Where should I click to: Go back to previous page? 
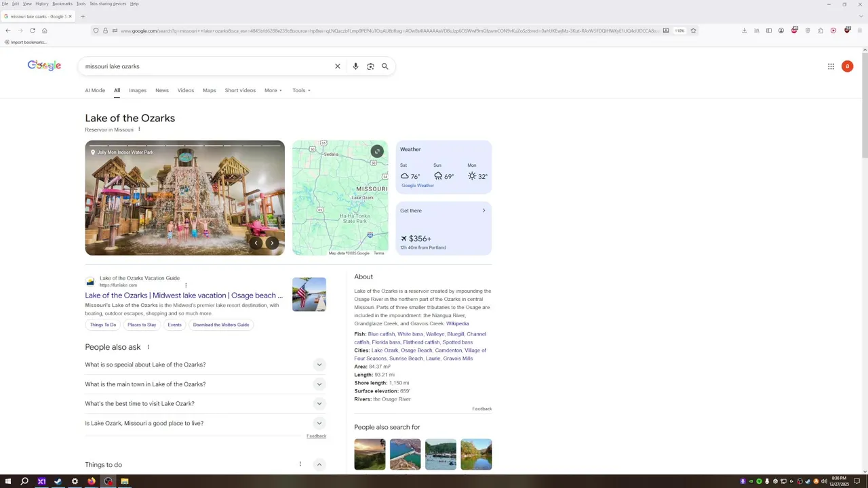(x=7, y=30)
